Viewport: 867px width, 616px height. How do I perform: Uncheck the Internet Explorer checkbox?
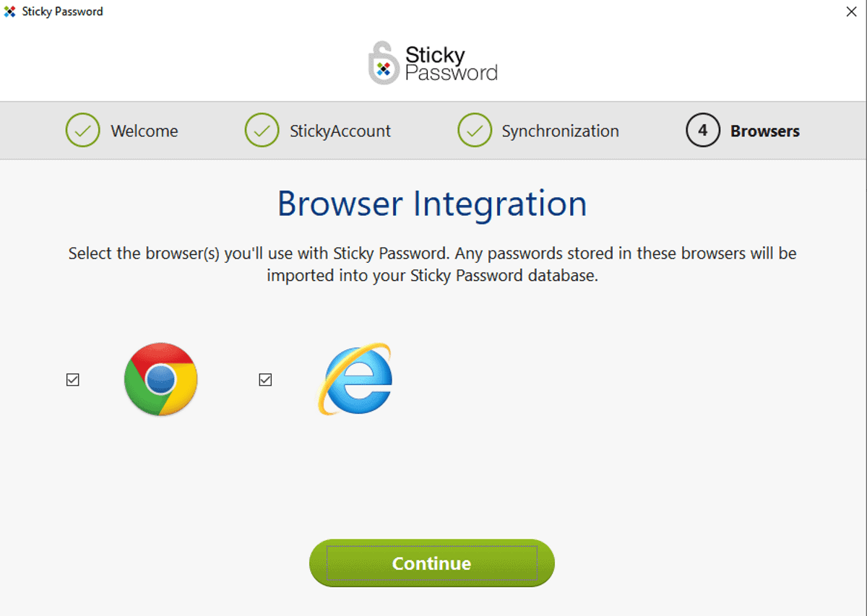[x=265, y=380]
